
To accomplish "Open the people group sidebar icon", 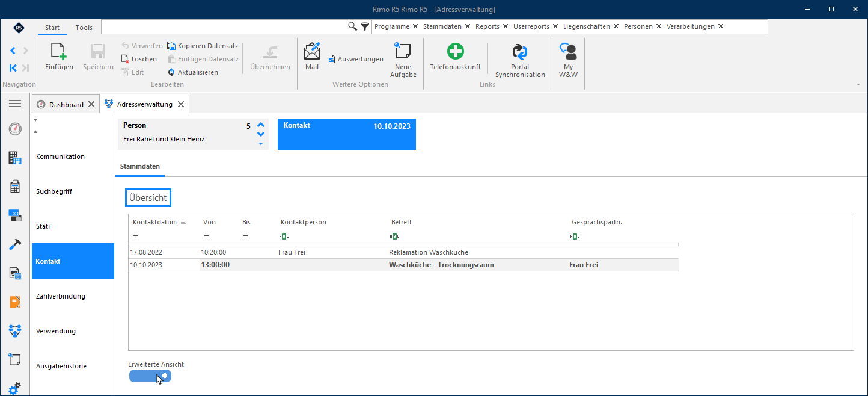I will point(15,330).
